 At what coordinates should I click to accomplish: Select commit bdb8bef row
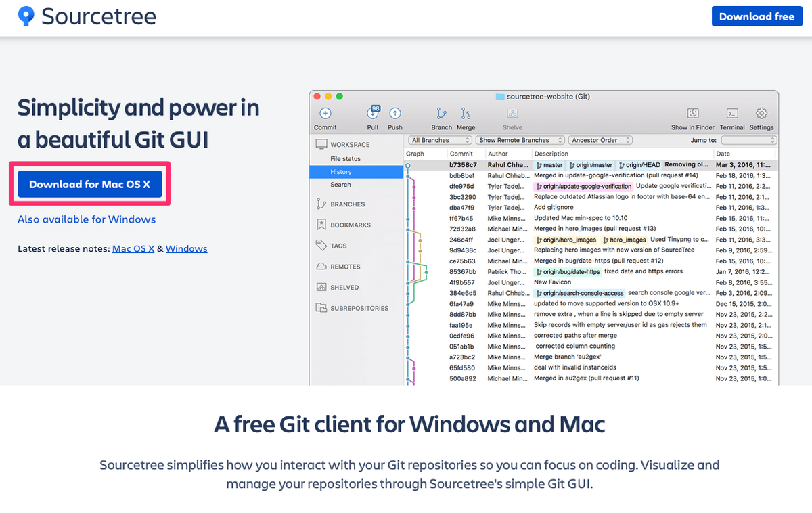pos(591,175)
